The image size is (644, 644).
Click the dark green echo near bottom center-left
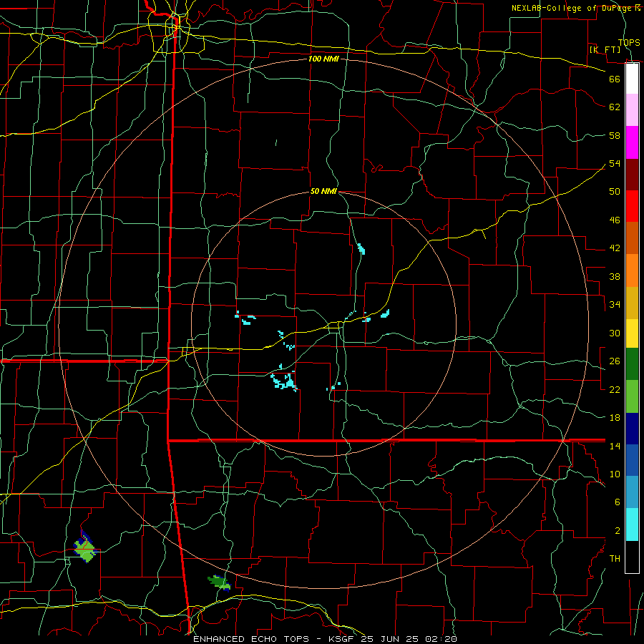219,582
